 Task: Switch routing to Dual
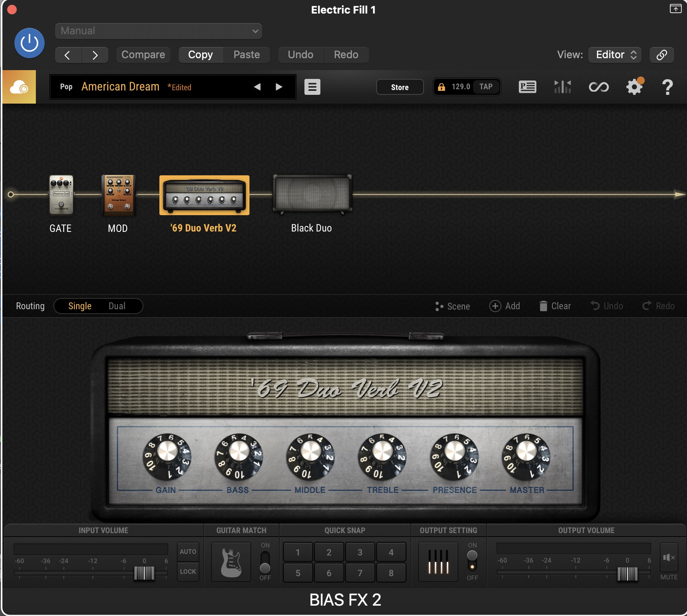pyautogui.click(x=117, y=306)
